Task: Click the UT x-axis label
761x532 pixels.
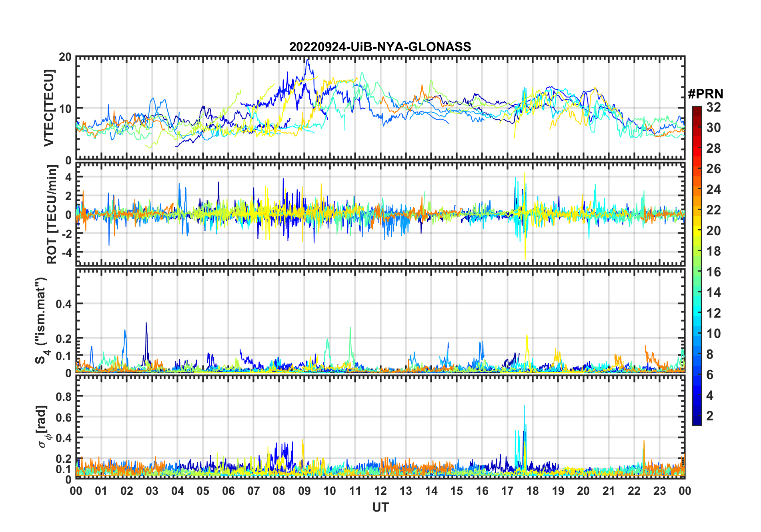Action: pyautogui.click(x=380, y=507)
